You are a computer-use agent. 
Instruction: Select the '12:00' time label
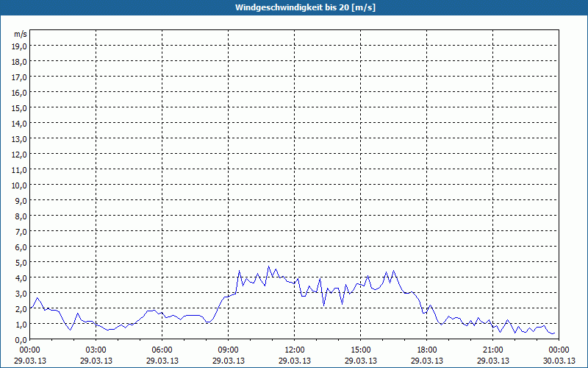pos(295,350)
